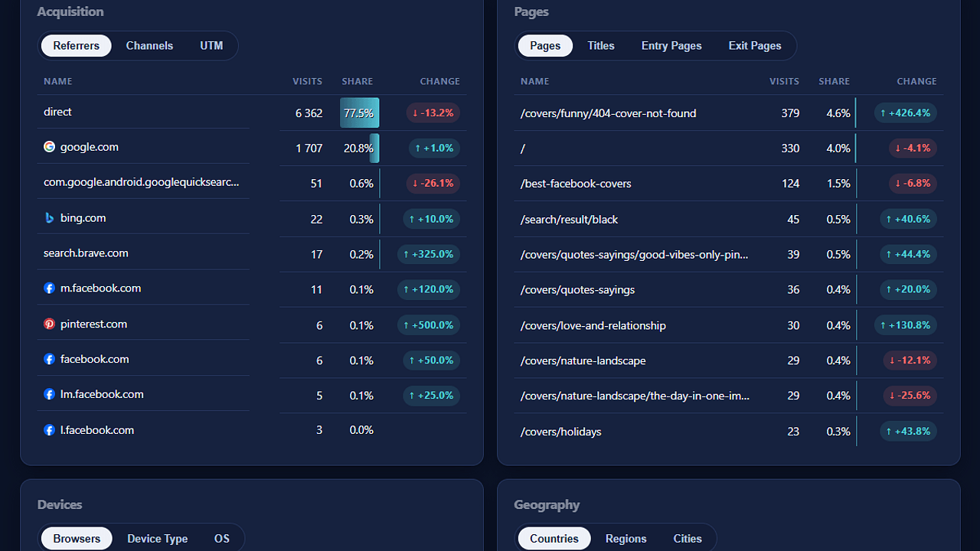Select the Pages tab in Pages panel
The image size is (980, 551).
[x=545, y=46]
